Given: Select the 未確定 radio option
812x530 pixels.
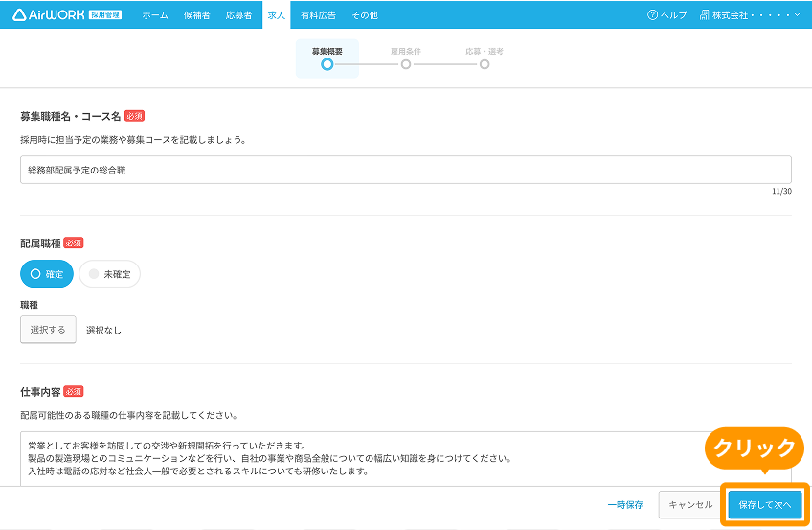Looking at the screenshot, I should click(110, 273).
